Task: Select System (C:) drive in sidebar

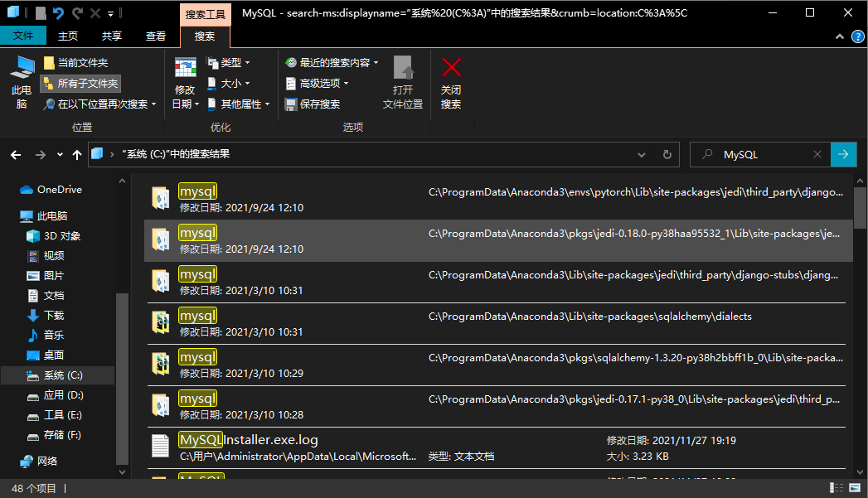Action: pos(56,375)
